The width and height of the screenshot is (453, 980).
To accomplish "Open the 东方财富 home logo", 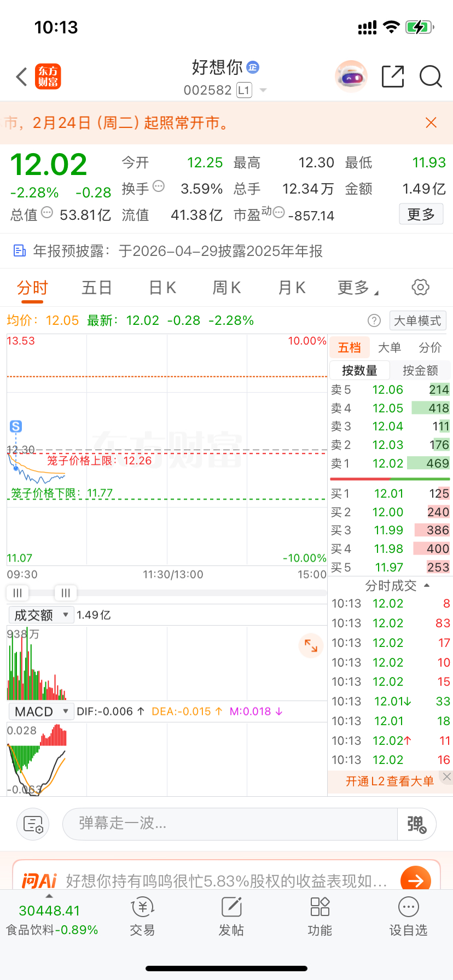I will point(48,77).
